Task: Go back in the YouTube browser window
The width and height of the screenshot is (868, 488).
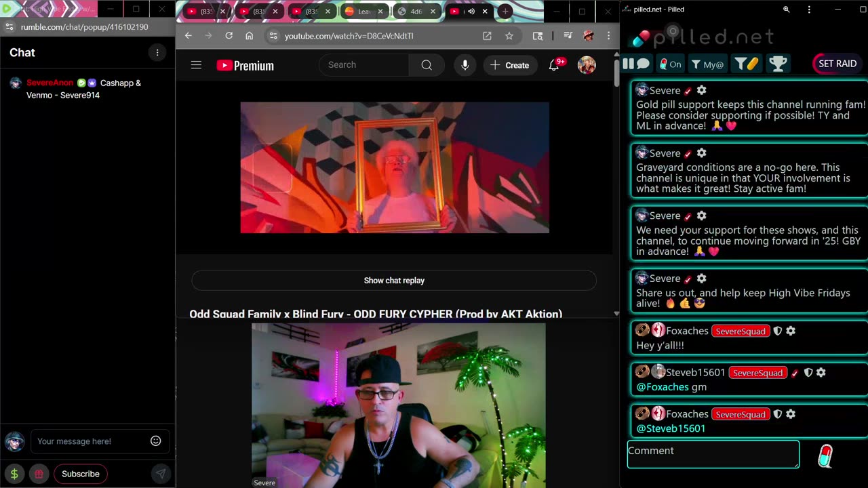Action: pyautogui.click(x=189, y=36)
